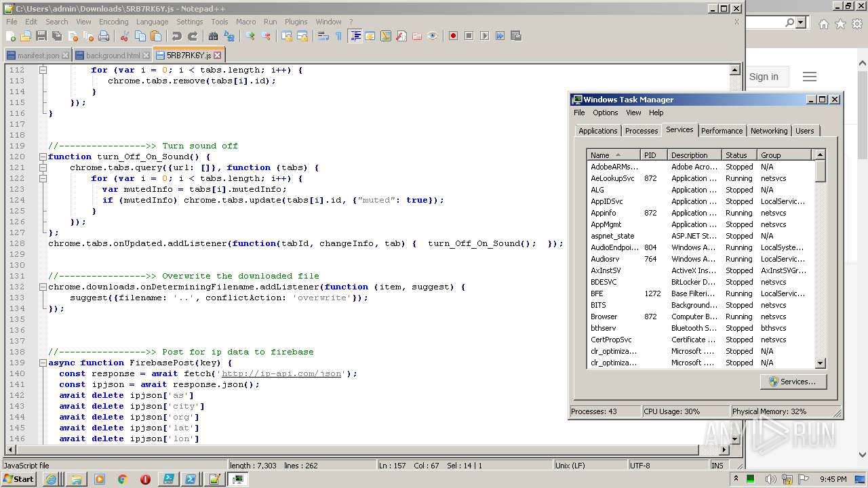Collapse the fold at line 132
Screen dimensions: 868x488
click(x=43, y=287)
